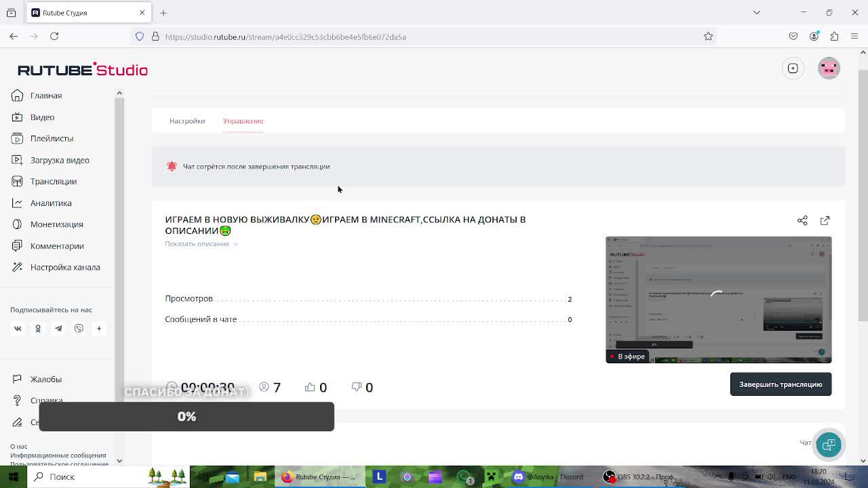
Task: Click the Odnoklassniki social icon
Action: [38, 329]
